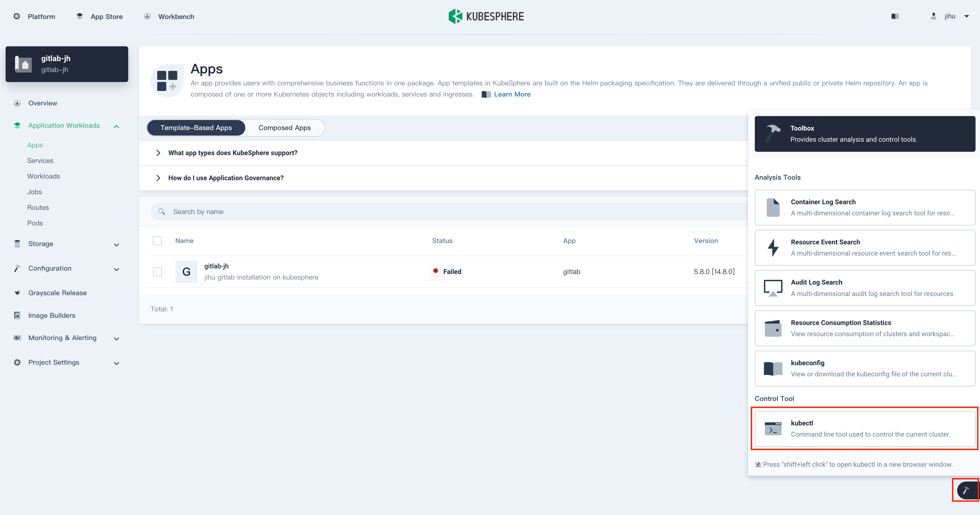Click the Image Builders icon
The image size is (980, 515).
[x=17, y=316]
